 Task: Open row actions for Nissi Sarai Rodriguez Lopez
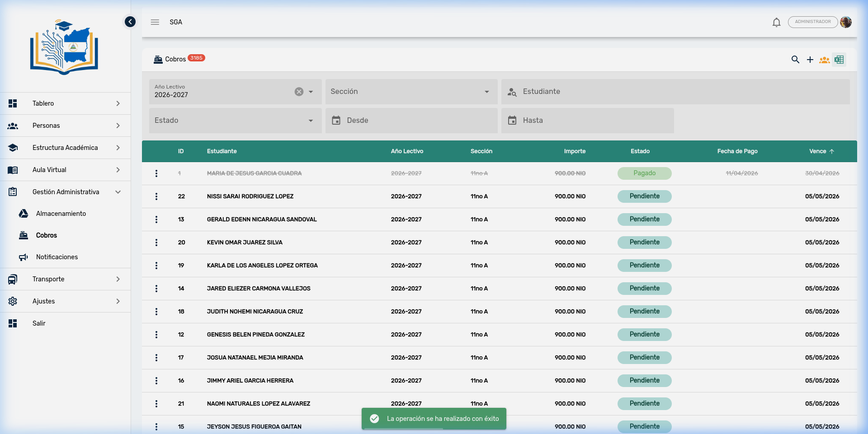156,196
